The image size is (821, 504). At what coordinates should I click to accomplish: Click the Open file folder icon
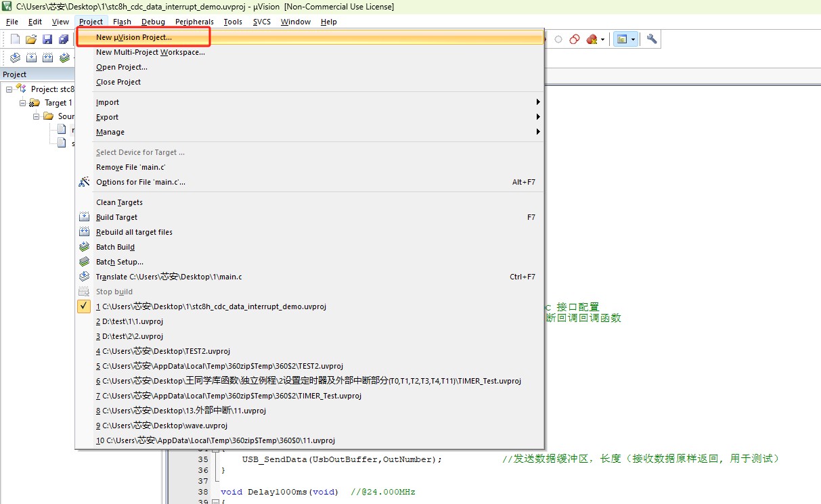pos(31,39)
